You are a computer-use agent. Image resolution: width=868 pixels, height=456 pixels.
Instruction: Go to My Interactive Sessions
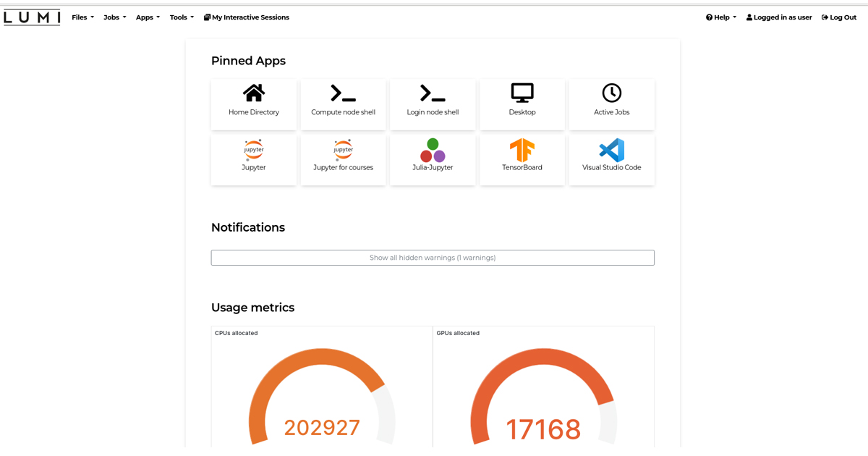tap(247, 17)
